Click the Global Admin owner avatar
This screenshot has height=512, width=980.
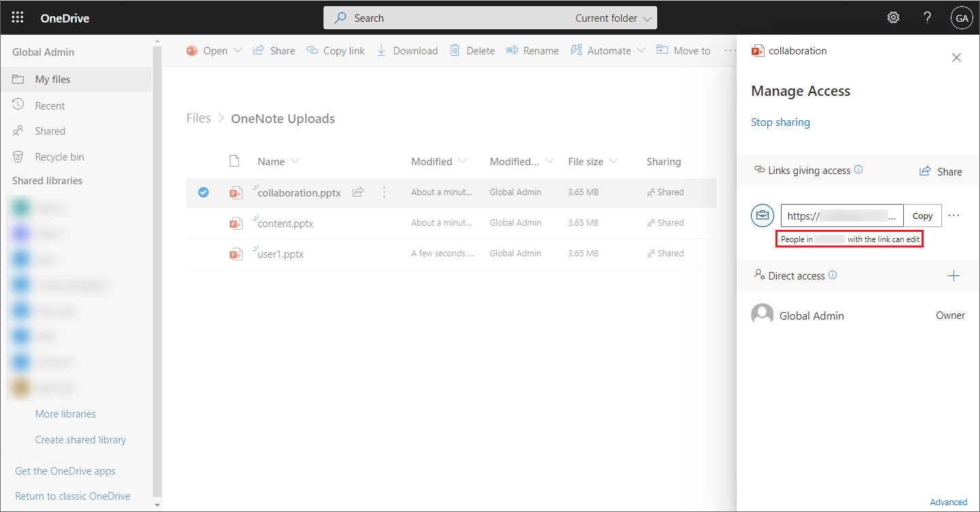(763, 315)
